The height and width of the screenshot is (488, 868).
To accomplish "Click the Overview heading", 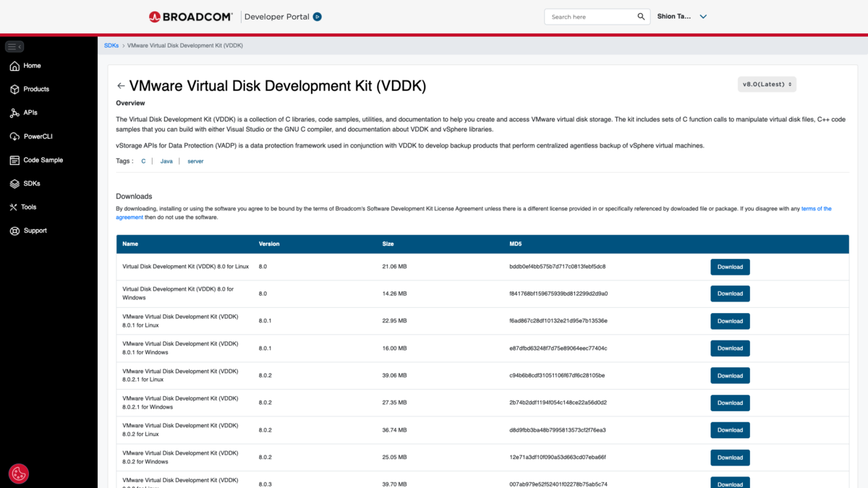I will point(130,103).
